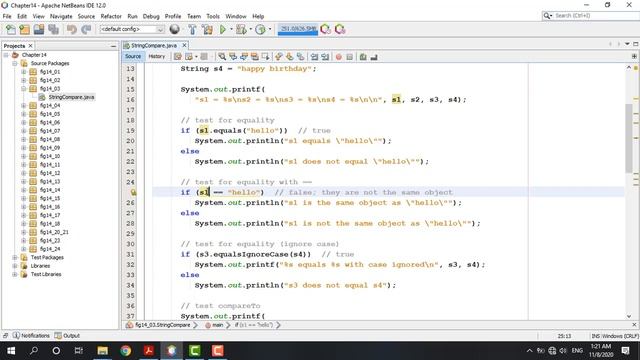Click the Find Selection magnifier icon
The width and height of the screenshot is (640, 360).
pos(222,57)
